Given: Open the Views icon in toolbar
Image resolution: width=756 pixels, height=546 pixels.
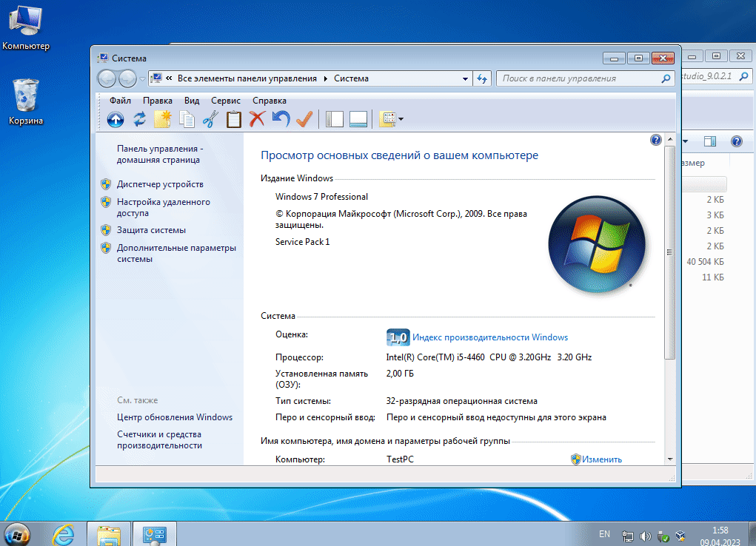Looking at the screenshot, I should (x=388, y=119).
